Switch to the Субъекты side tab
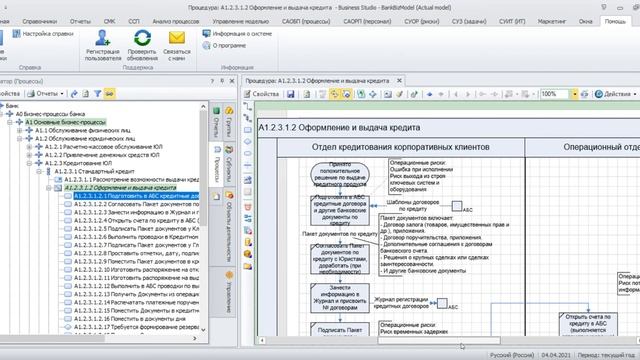 pos(229,164)
